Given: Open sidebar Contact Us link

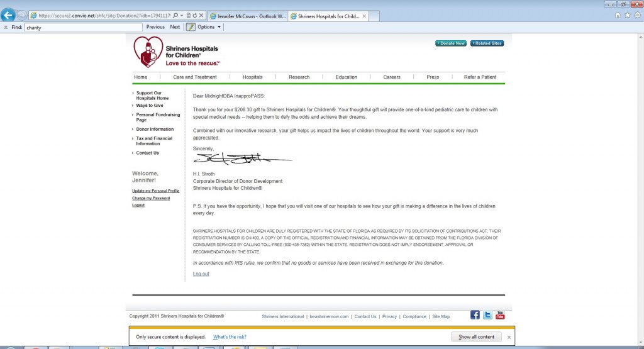Looking at the screenshot, I should [x=147, y=153].
